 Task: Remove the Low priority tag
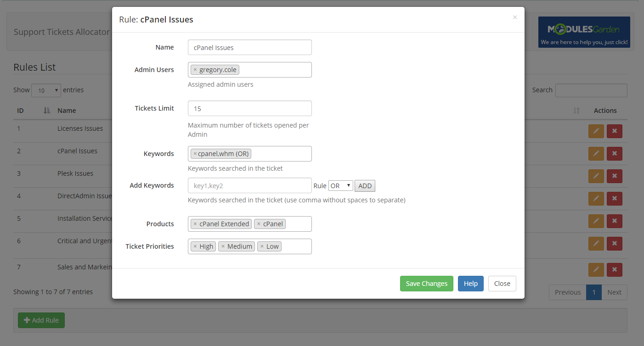tap(262, 246)
